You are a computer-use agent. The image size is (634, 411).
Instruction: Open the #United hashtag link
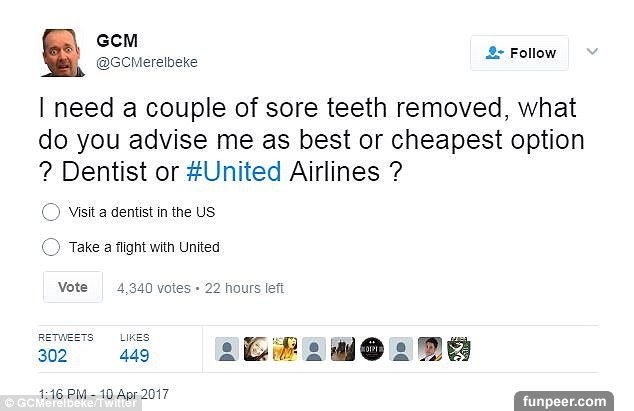coord(233,171)
